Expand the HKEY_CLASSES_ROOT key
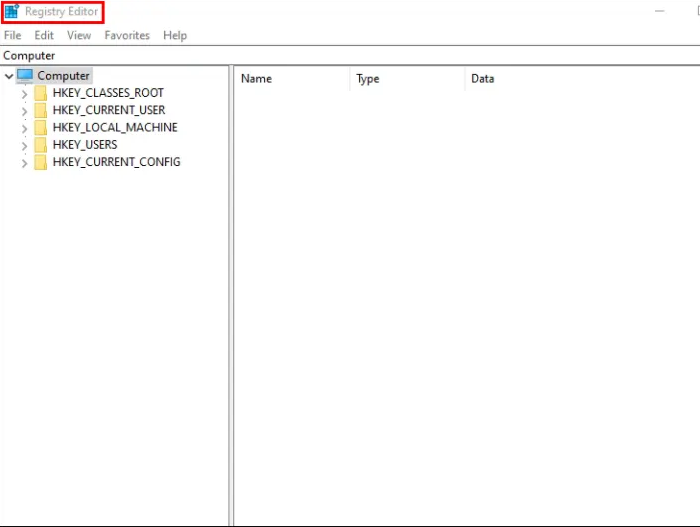700x527 pixels. click(x=25, y=94)
